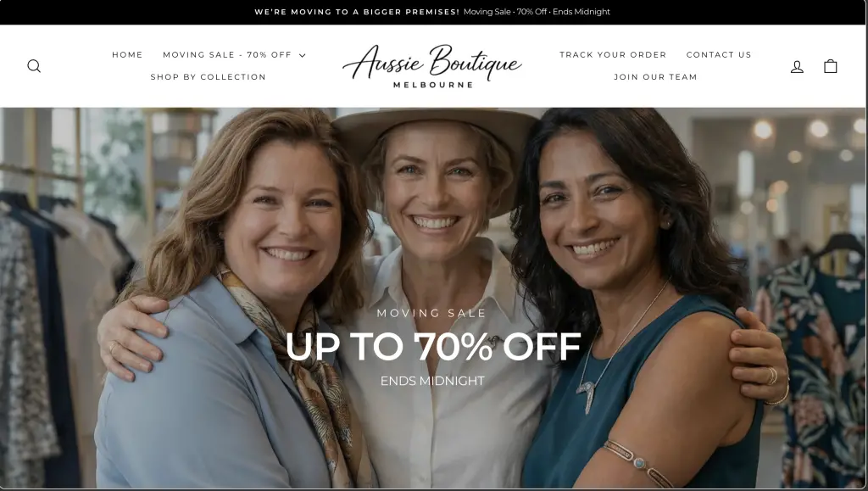Open the account login icon
868x491 pixels.
(x=797, y=66)
